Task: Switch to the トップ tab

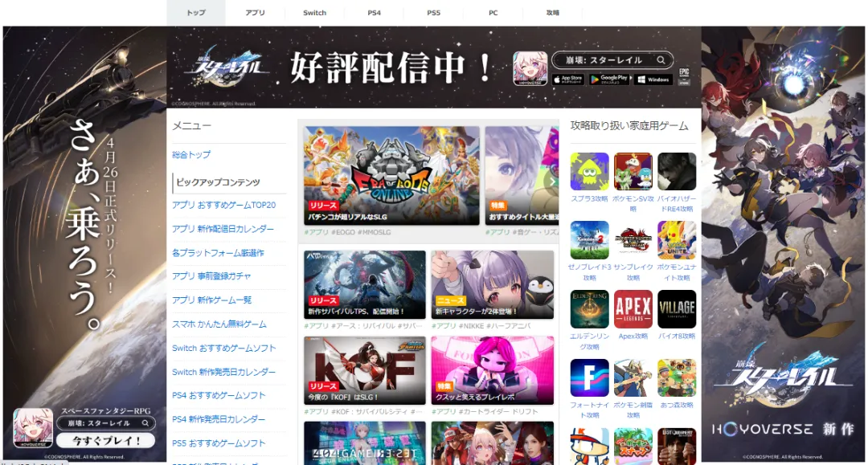Action: [196, 13]
